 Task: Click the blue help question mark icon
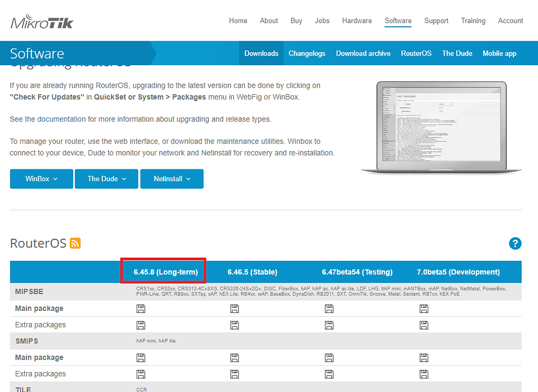[x=515, y=244]
